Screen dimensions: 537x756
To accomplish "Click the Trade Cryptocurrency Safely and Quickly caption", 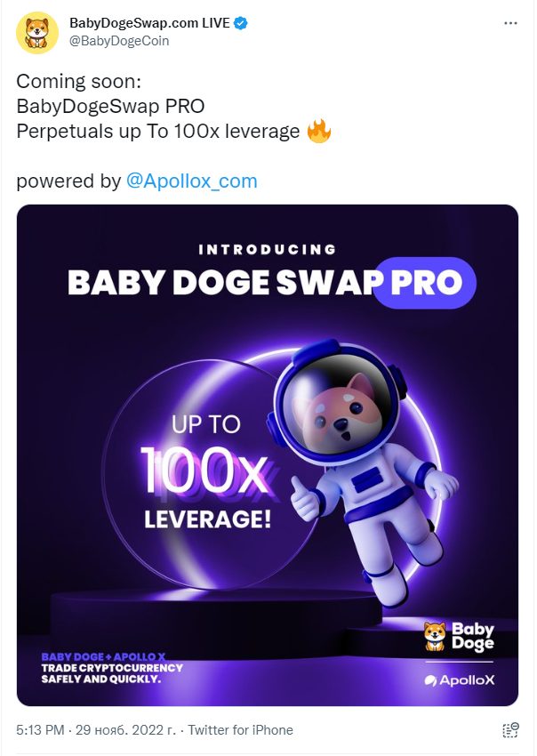I will pos(112,673).
